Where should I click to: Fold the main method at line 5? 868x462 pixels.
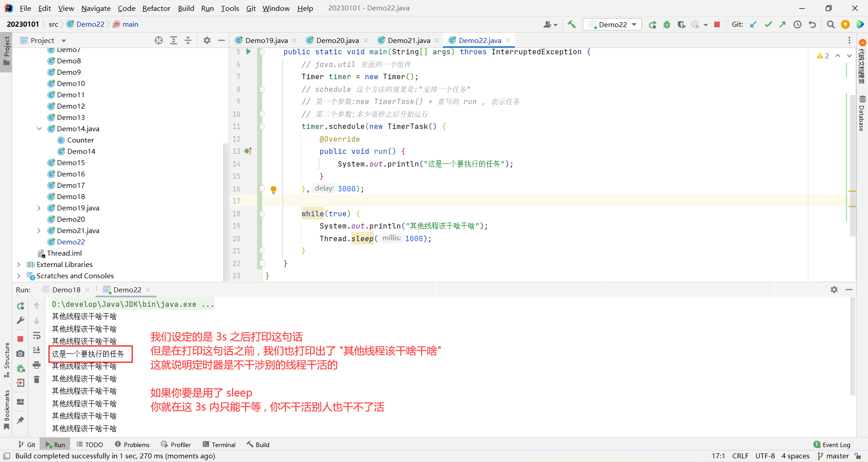click(262, 52)
